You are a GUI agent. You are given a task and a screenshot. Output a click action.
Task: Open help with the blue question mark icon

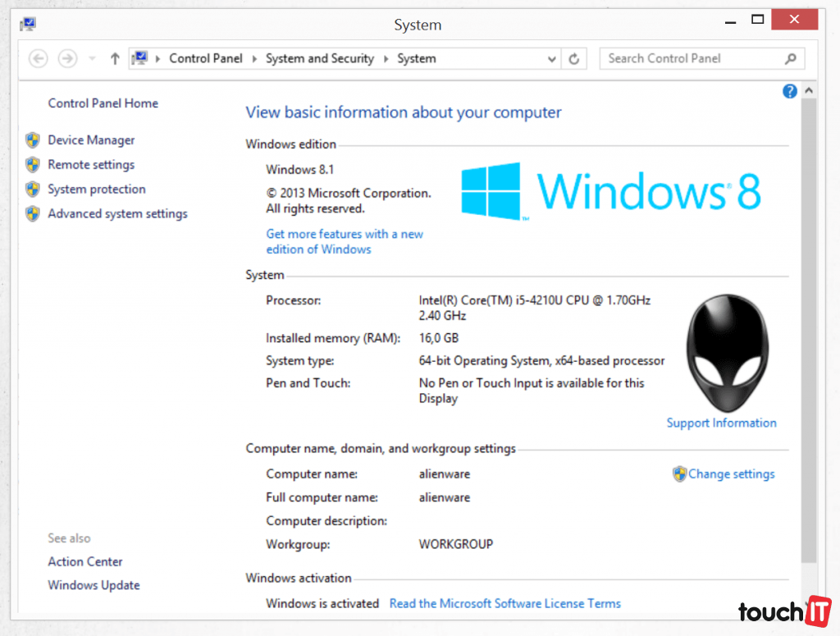(x=790, y=91)
